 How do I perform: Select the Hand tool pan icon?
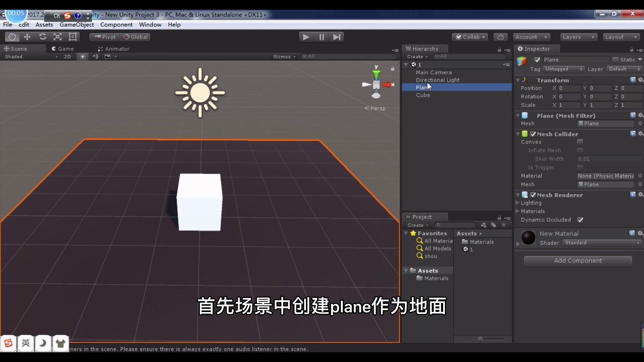11,37
